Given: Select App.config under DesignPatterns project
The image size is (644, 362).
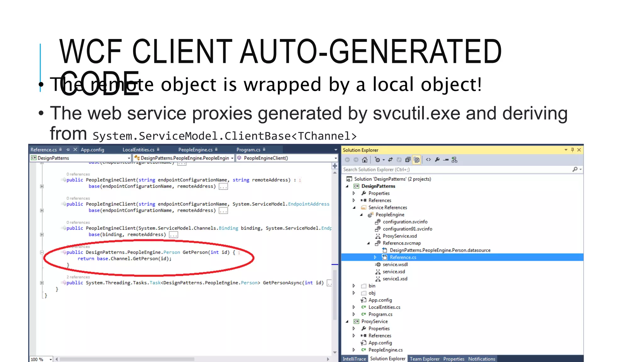Looking at the screenshot, I should tap(380, 300).
